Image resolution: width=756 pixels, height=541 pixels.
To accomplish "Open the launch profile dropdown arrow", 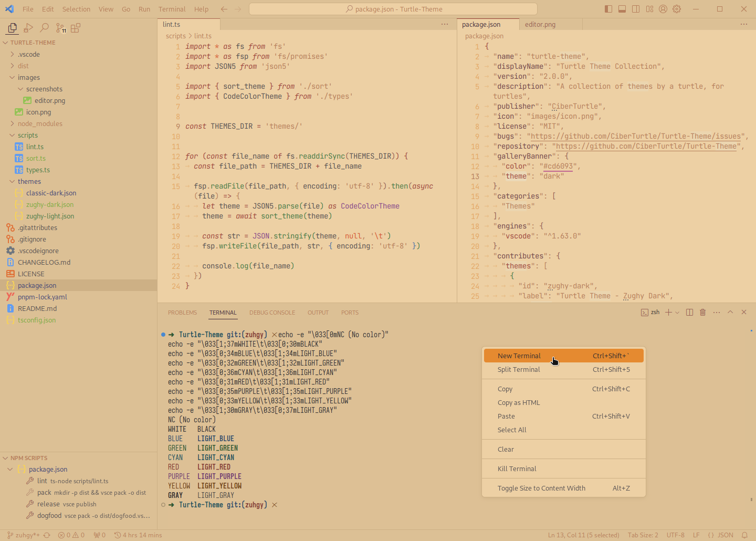I will tap(677, 312).
